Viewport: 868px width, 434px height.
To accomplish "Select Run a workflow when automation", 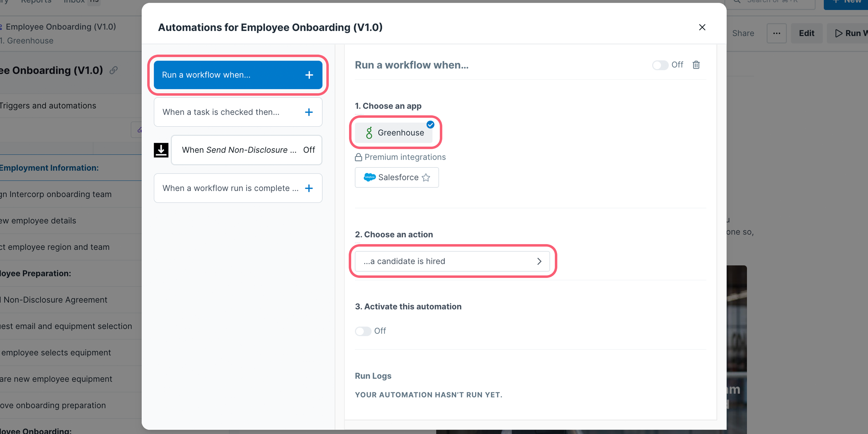I will pyautogui.click(x=238, y=75).
